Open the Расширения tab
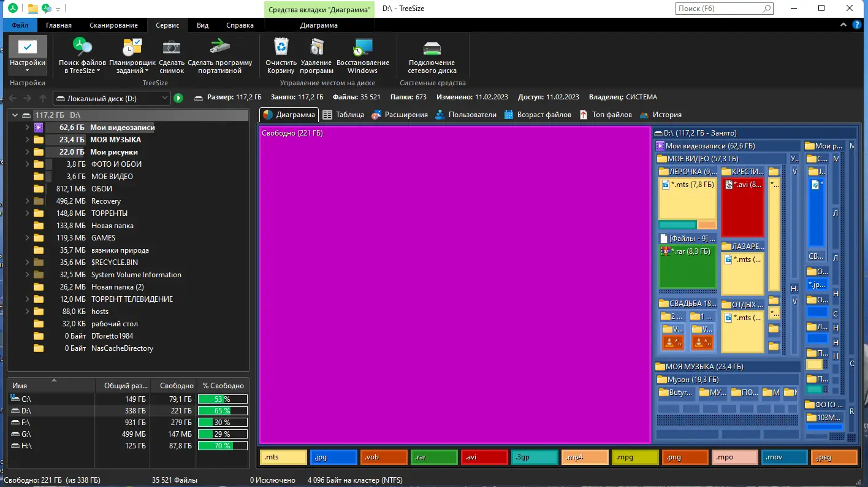Image resolution: width=868 pixels, height=487 pixels. point(399,115)
